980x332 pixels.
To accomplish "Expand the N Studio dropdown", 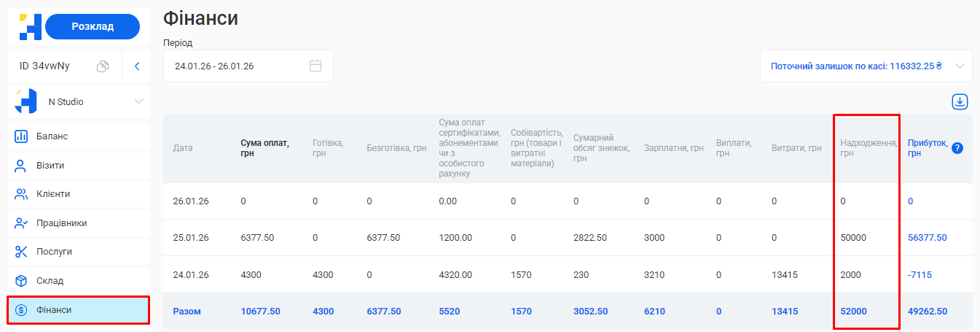I will pos(138,102).
